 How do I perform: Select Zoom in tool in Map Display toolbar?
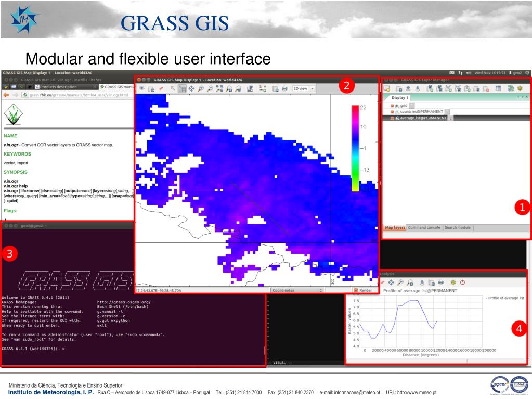(x=201, y=88)
